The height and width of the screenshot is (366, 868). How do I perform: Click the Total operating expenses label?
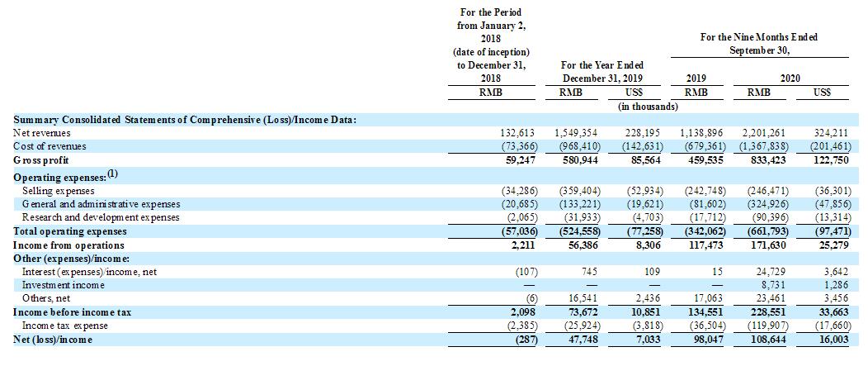click(70, 231)
